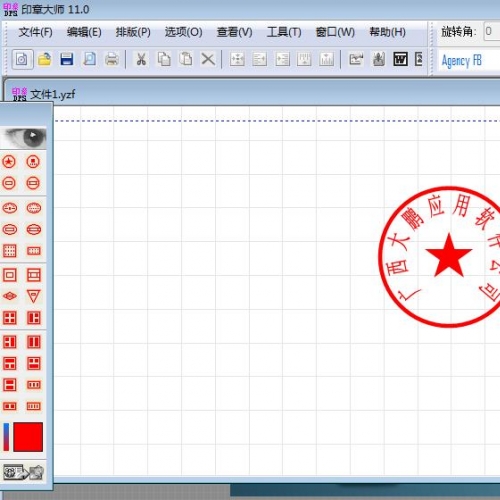Pick the grid pattern stamp template
Viewport: 500px width, 500px height.
coord(10,251)
